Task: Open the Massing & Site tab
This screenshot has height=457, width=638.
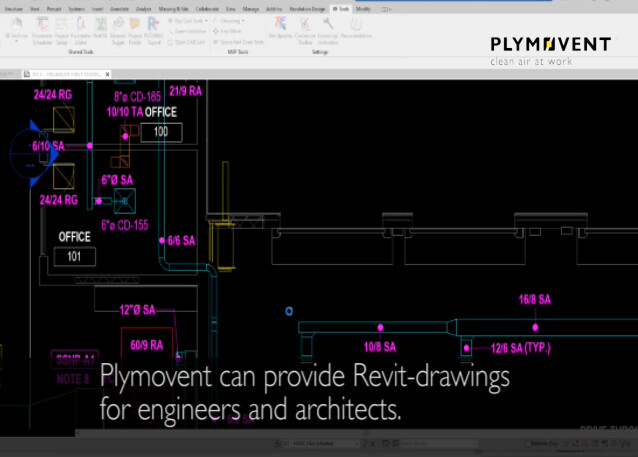Action: coord(173,9)
